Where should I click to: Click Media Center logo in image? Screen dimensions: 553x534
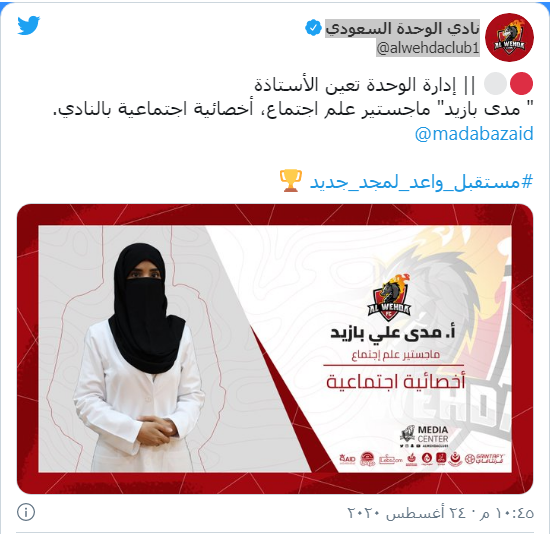tap(424, 436)
